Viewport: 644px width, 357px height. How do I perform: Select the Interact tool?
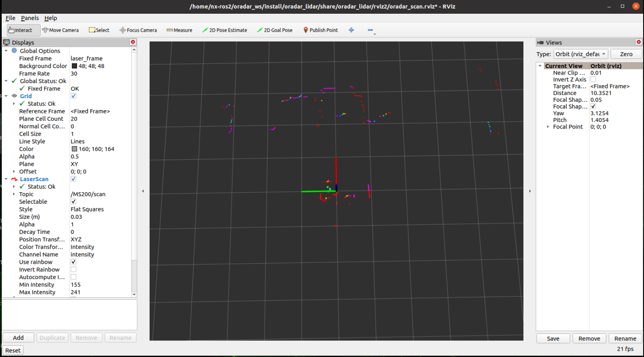click(x=24, y=30)
